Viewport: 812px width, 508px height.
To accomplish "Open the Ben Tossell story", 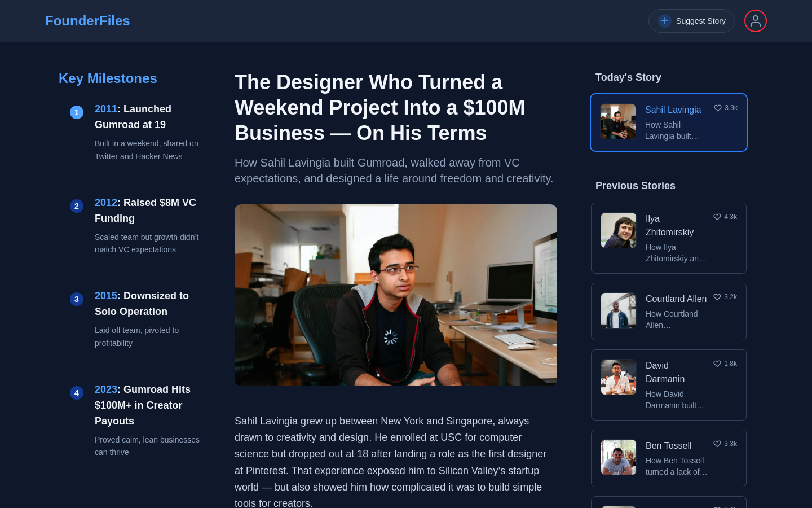I will (669, 458).
